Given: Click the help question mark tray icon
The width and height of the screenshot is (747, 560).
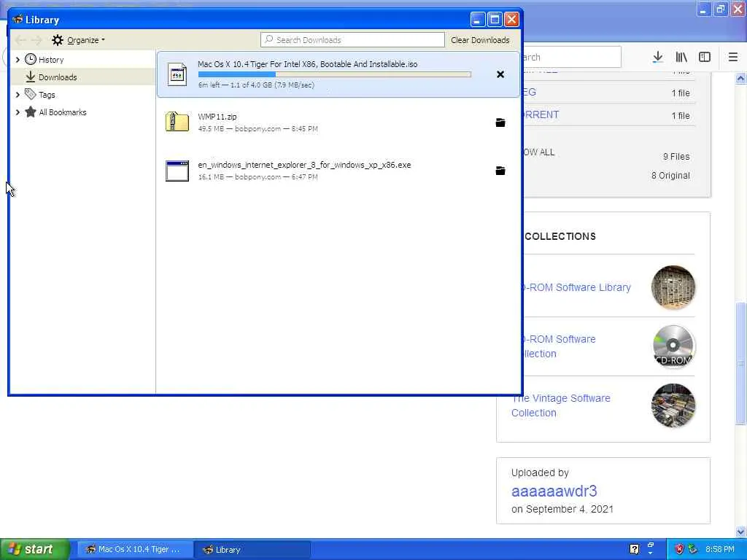Looking at the screenshot, I should coord(634,549).
